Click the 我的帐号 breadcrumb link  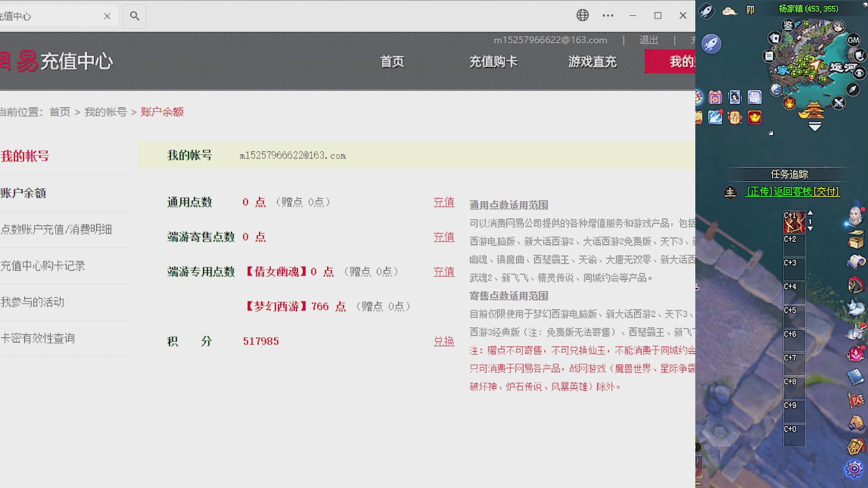coord(106,112)
